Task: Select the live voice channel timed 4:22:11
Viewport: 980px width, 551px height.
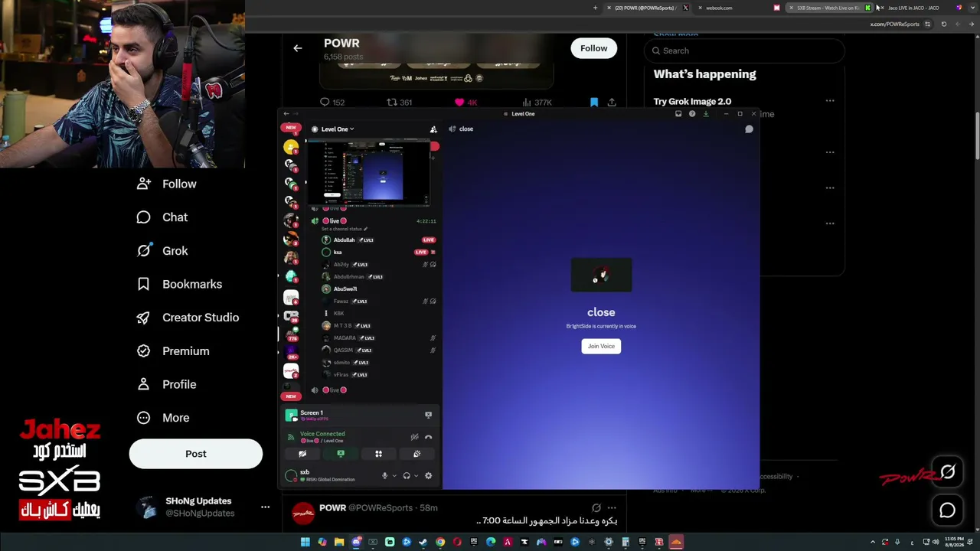Action: pyautogui.click(x=372, y=221)
